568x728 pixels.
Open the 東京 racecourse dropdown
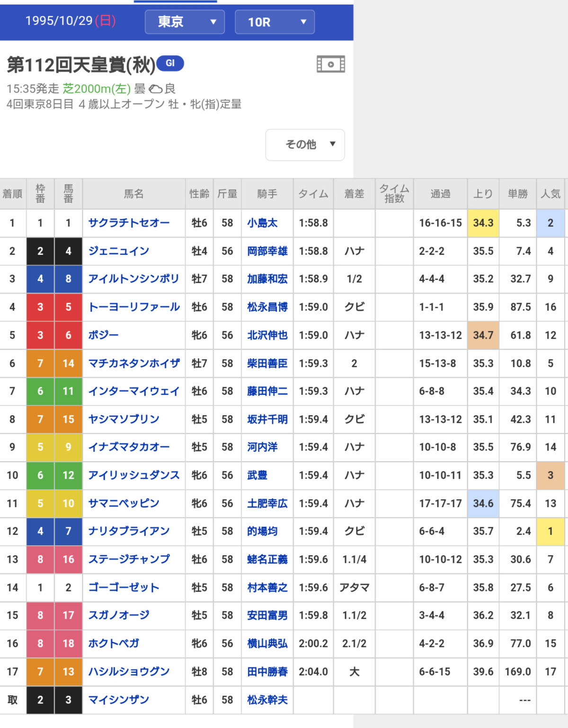pos(184,22)
